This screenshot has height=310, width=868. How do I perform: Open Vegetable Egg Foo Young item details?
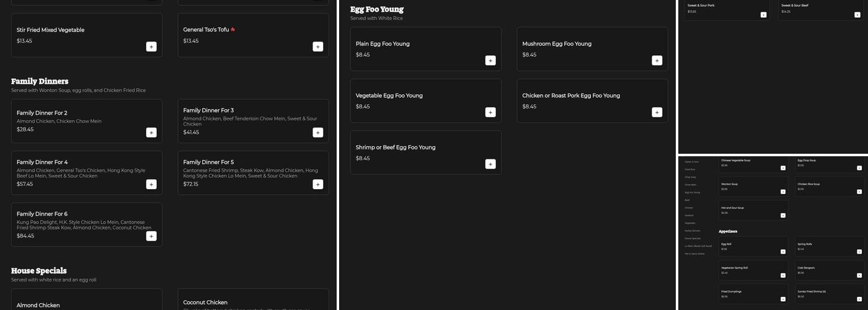point(425,100)
